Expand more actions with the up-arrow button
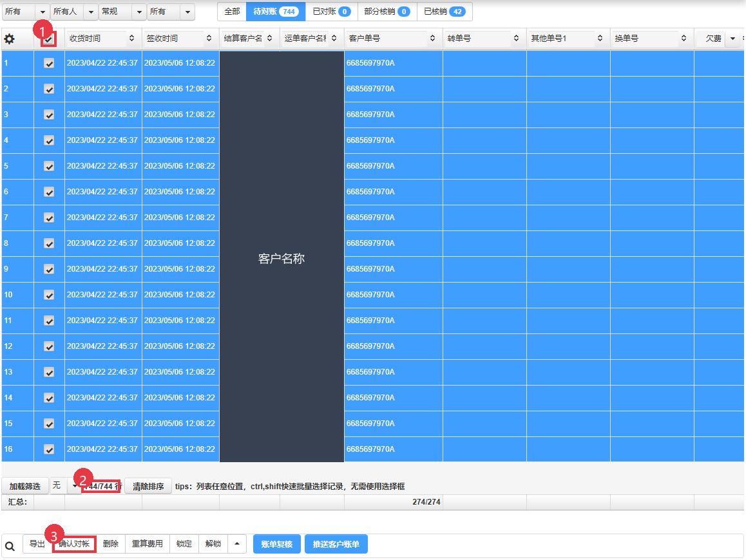This screenshot has width=746, height=560. click(237, 544)
